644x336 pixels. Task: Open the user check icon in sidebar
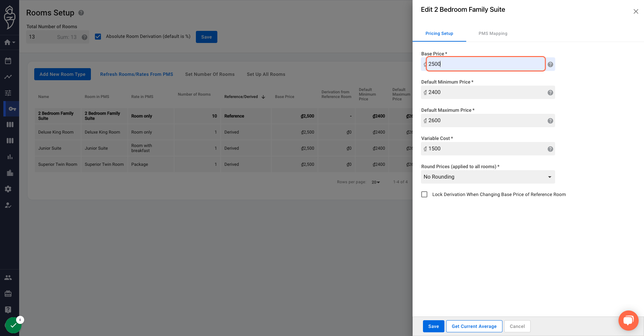coord(8,205)
